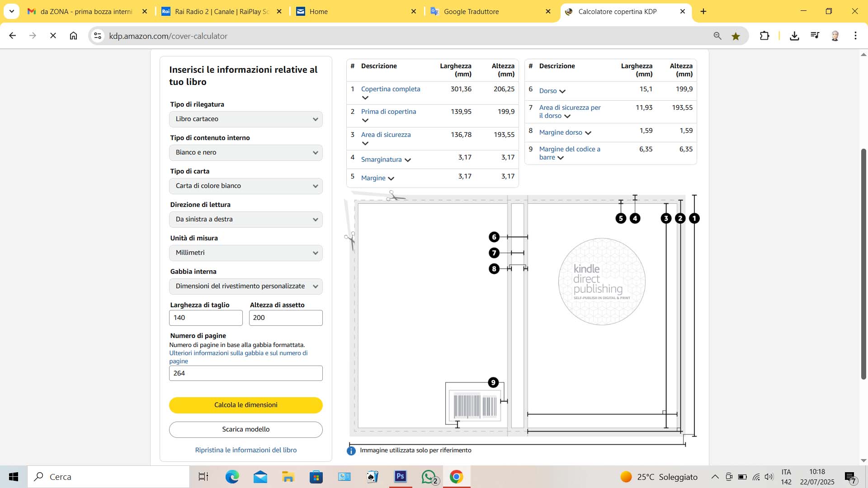Image resolution: width=868 pixels, height=488 pixels.
Task: Click Ripristina le informazioni del libro link
Action: (245, 450)
